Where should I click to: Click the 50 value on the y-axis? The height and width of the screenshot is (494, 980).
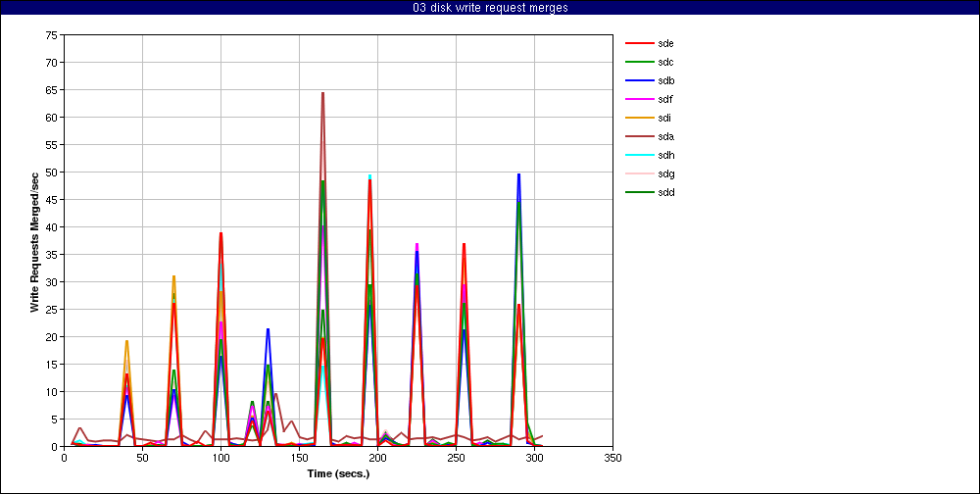[x=51, y=172]
